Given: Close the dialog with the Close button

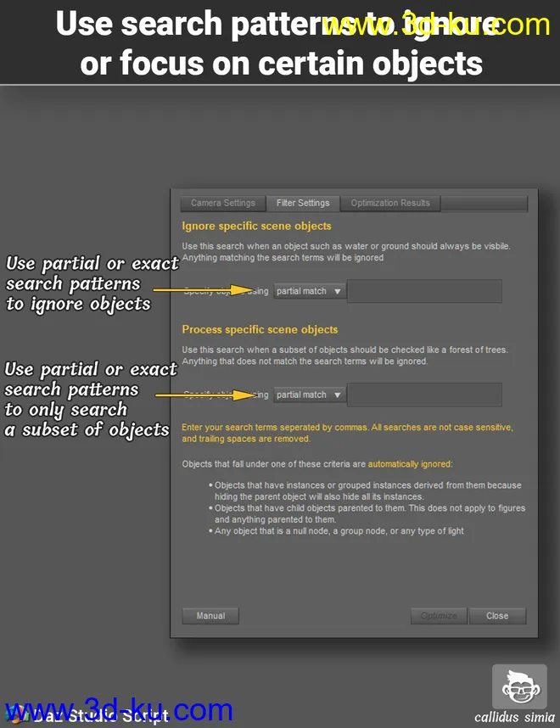Looking at the screenshot, I should tap(497, 616).
